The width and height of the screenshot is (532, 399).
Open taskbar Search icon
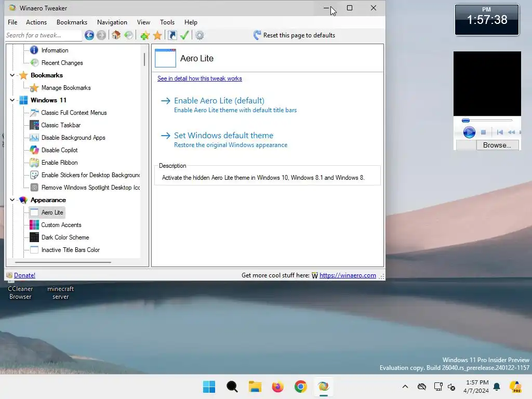click(x=232, y=387)
